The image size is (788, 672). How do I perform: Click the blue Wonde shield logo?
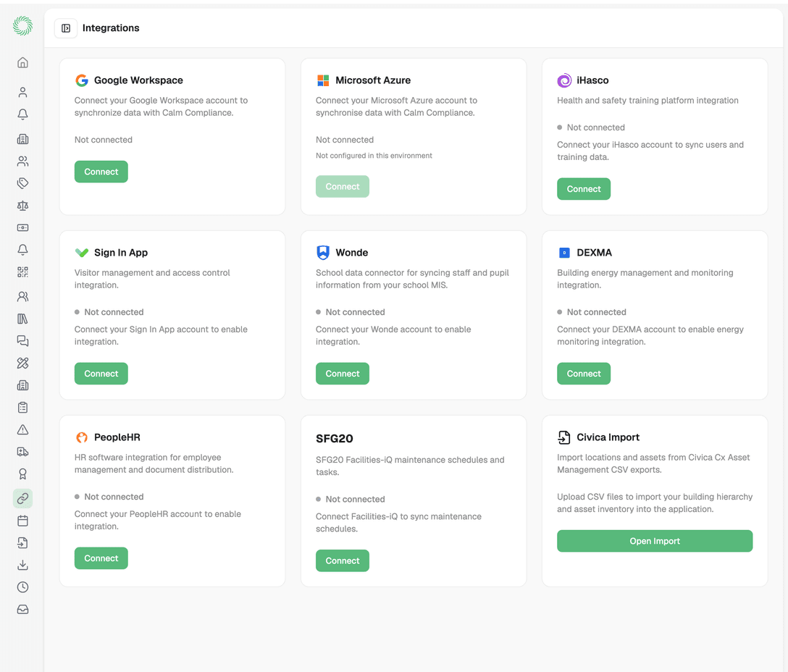(x=323, y=252)
